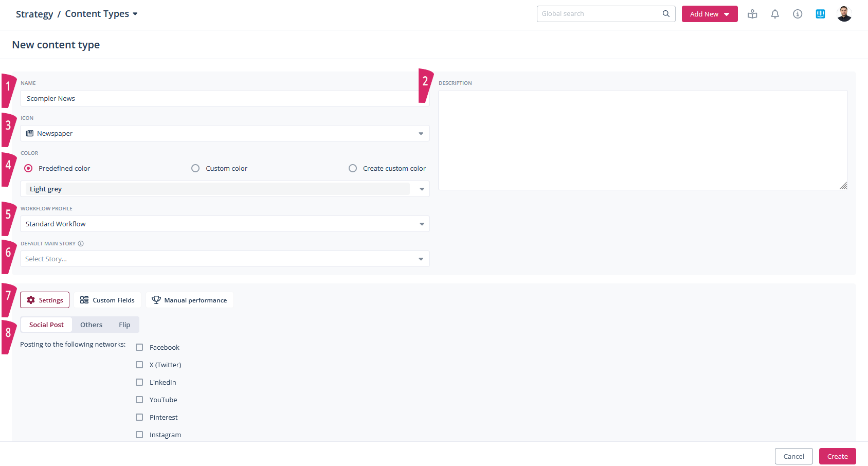
Task: Open the user profile avatar
Action: point(844,14)
